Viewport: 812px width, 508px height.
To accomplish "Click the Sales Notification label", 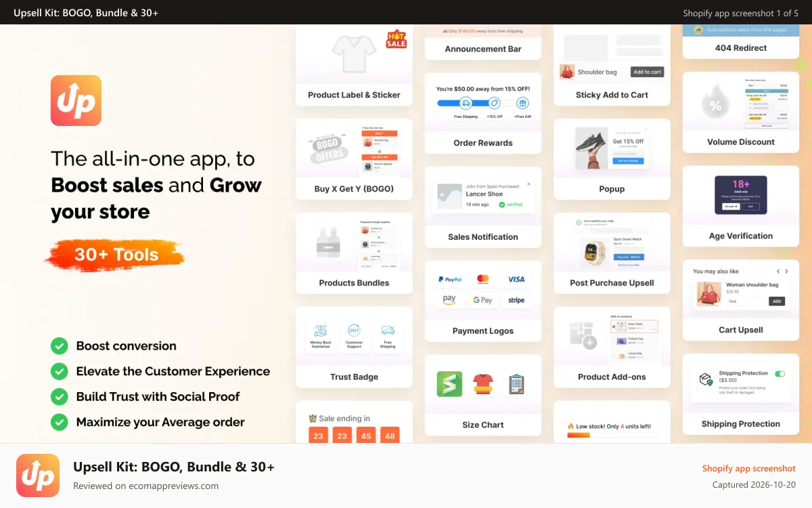I will coord(483,237).
